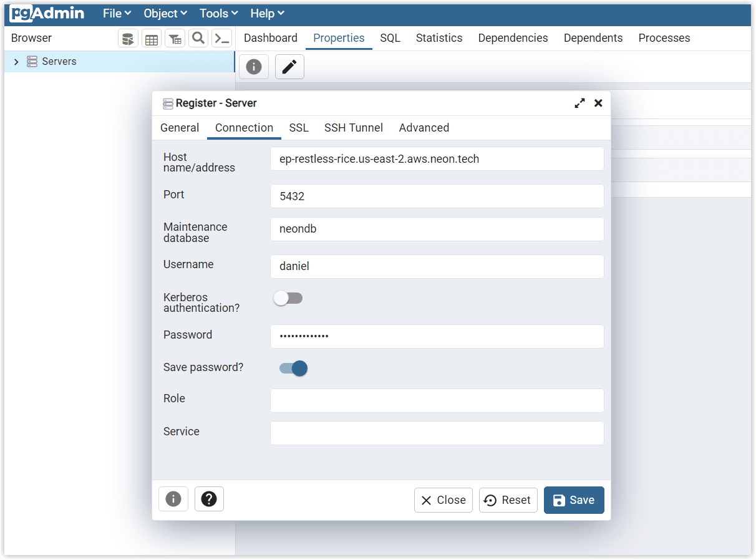
Task: Click the Servers icon in the tree
Action: tap(32, 62)
